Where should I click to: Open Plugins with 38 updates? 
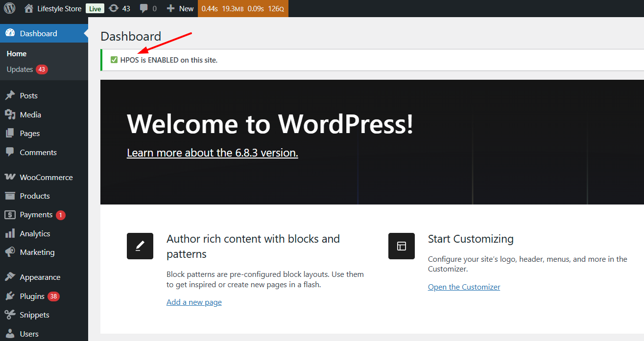(32, 296)
